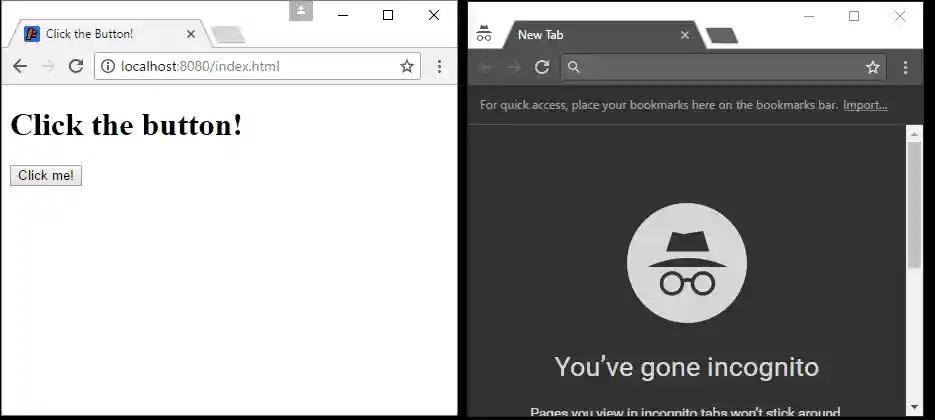The image size is (935, 420).
Task: Click the 'Import...' bookmarks link
Action: (865, 105)
